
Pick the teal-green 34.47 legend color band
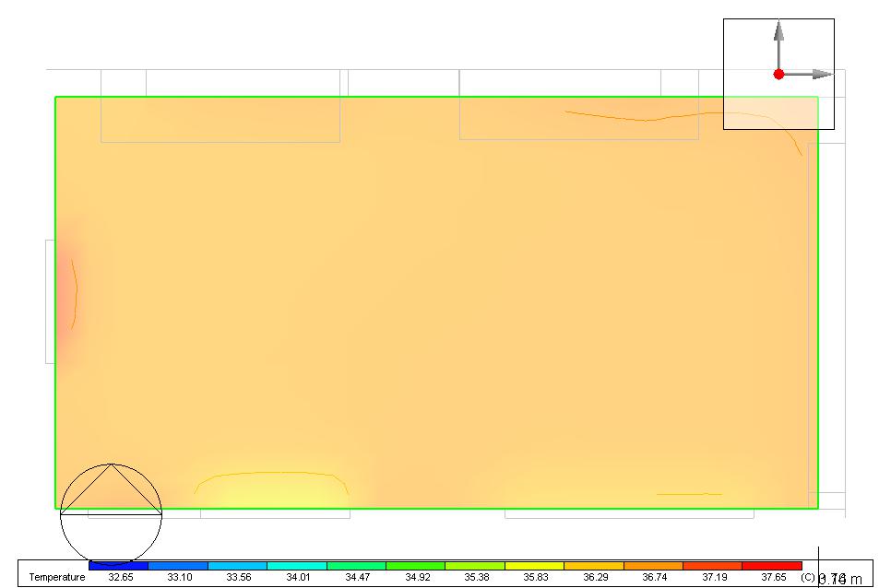tap(356, 566)
